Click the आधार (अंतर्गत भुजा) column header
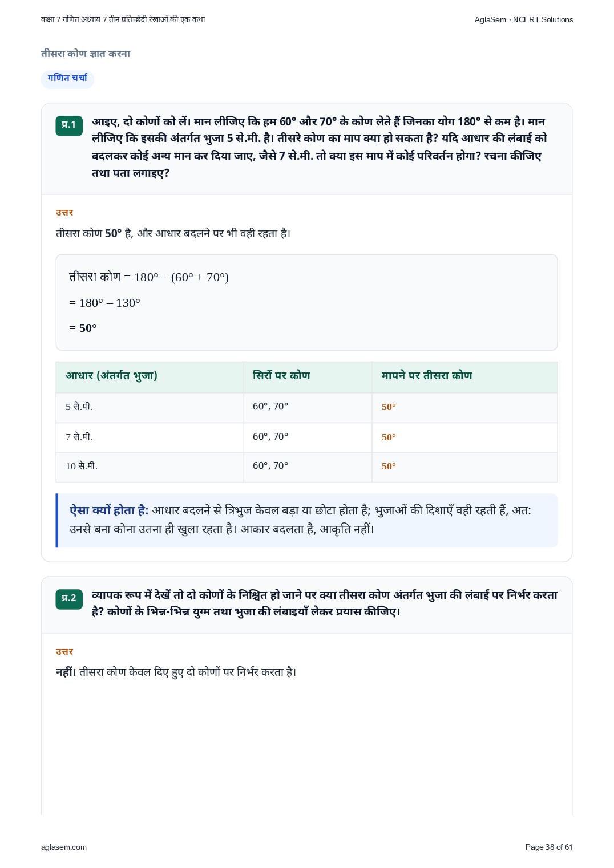The image size is (614, 868). 112,376
